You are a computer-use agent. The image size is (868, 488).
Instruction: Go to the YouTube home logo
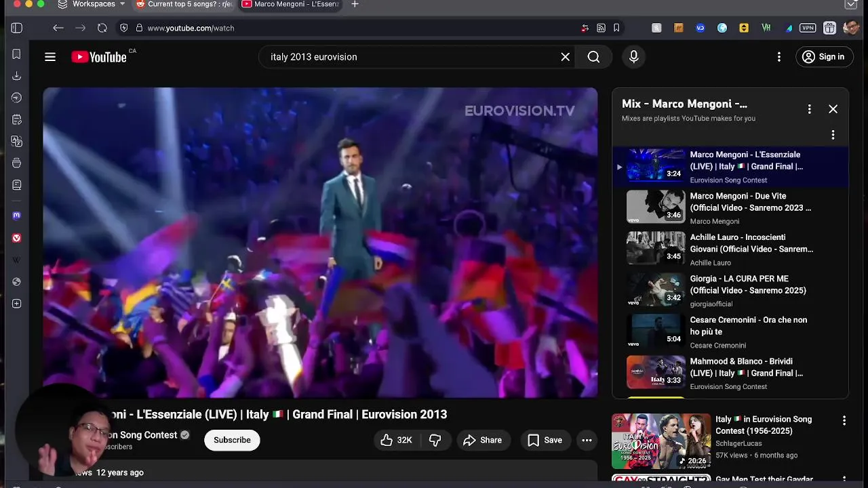(x=99, y=57)
